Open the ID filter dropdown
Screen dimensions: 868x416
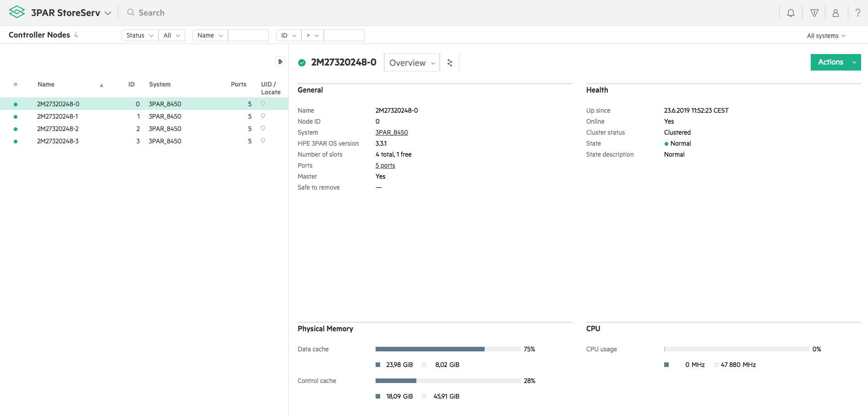(289, 35)
